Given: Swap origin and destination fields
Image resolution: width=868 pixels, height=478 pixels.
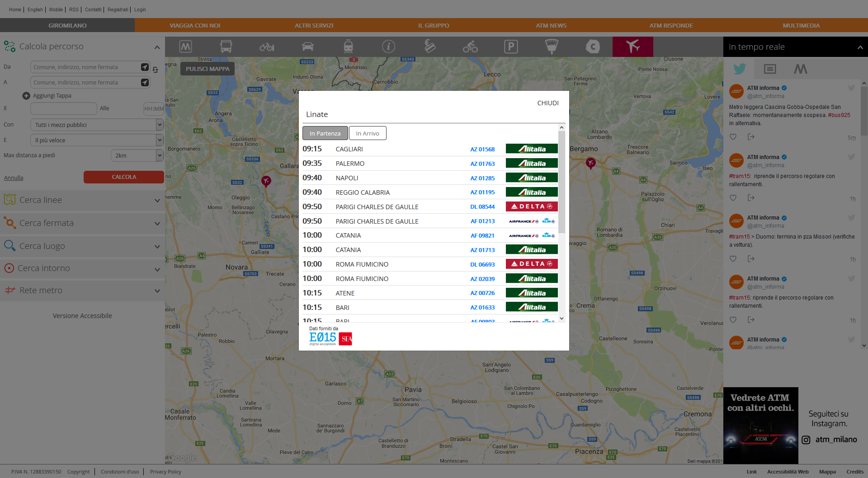Looking at the screenshot, I should pos(155,70).
